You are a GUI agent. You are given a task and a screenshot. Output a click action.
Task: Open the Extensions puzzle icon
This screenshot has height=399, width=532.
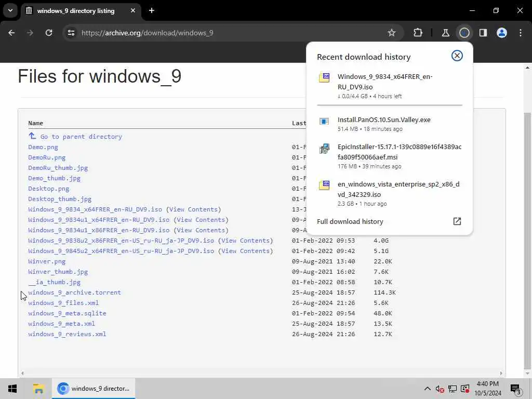[x=418, y=33]
